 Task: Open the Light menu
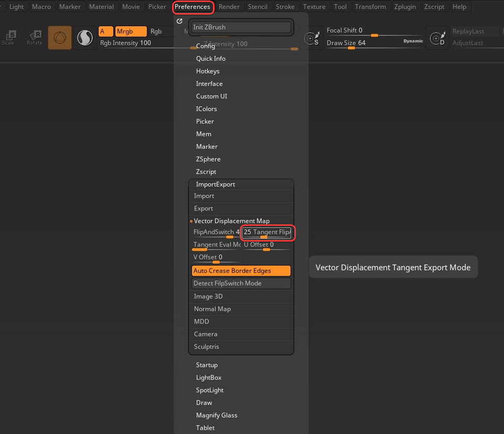coord(16,7)
